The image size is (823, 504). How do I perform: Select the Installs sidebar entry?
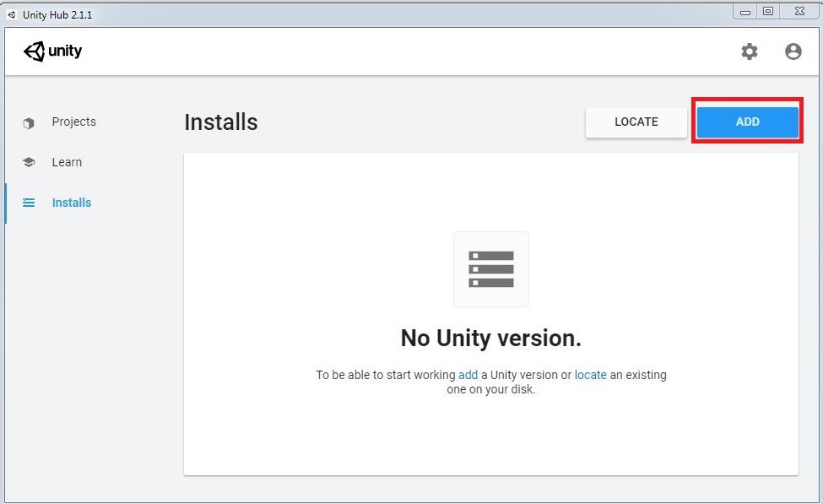[71, 203]
